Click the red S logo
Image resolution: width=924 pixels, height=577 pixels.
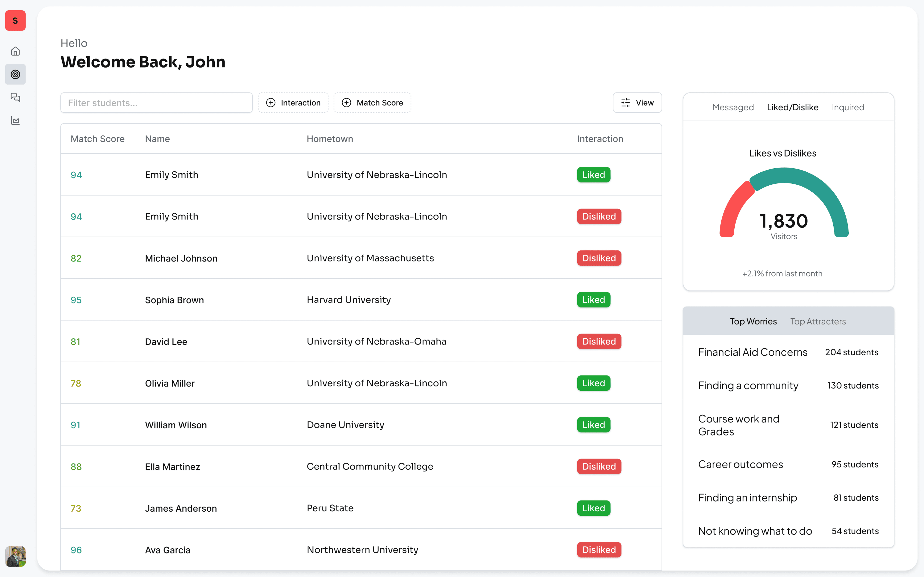pos(15,21)
